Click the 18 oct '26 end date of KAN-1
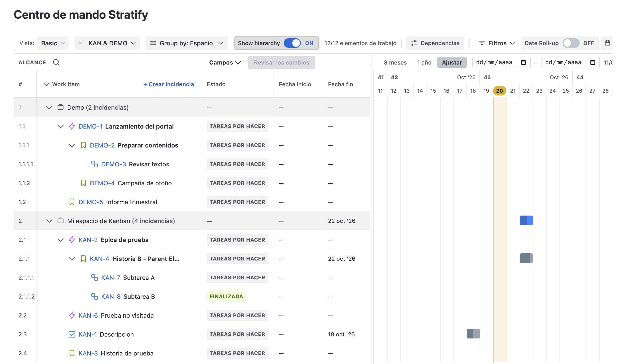 coord(341,334)
